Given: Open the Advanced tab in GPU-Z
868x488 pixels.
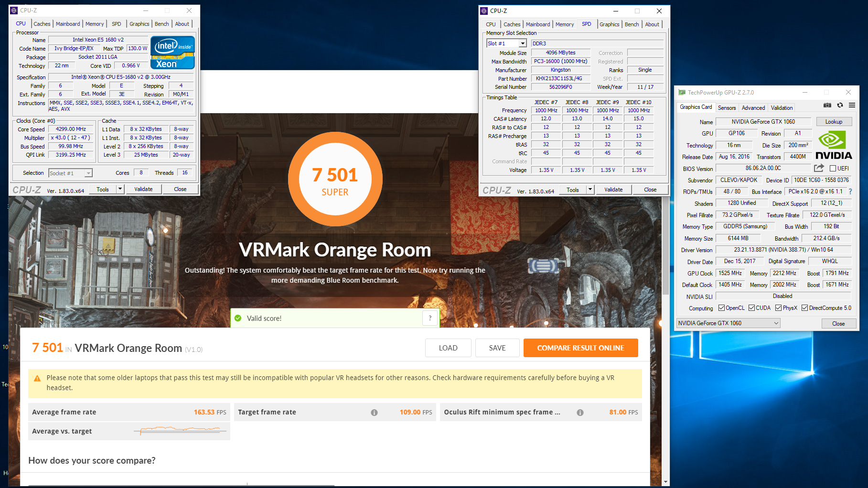Looking at the screenshot, I should click(x=753, y=108).
